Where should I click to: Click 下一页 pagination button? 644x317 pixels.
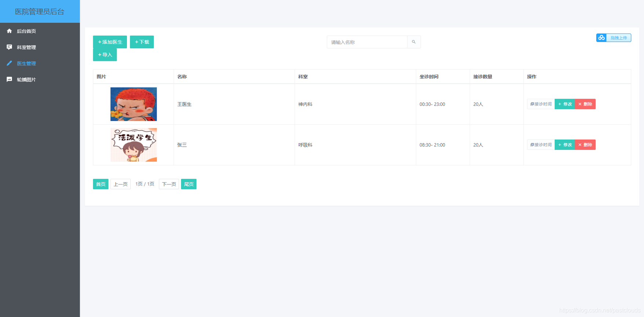tap(169, 184)
